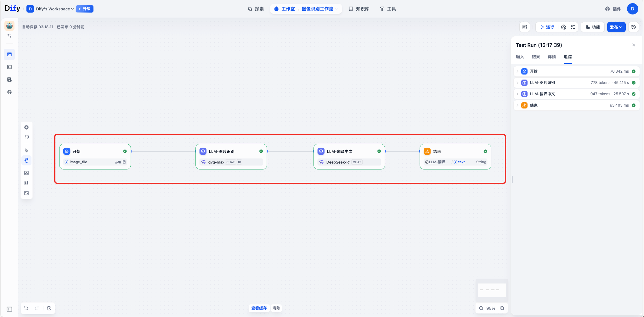Select the pointer mode tool
The height and width of the screenshot is (317, 644).
[x=26, y=150]
